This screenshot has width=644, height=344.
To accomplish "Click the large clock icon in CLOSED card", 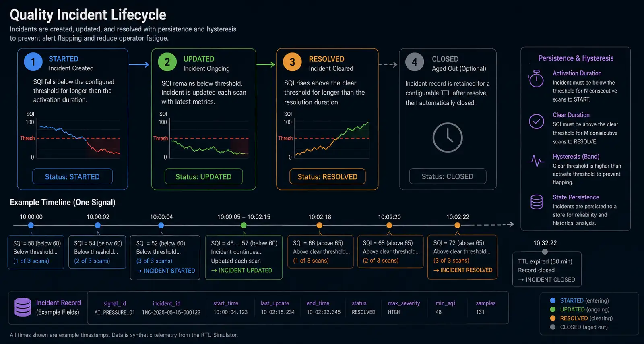I will tap(447, 137).
